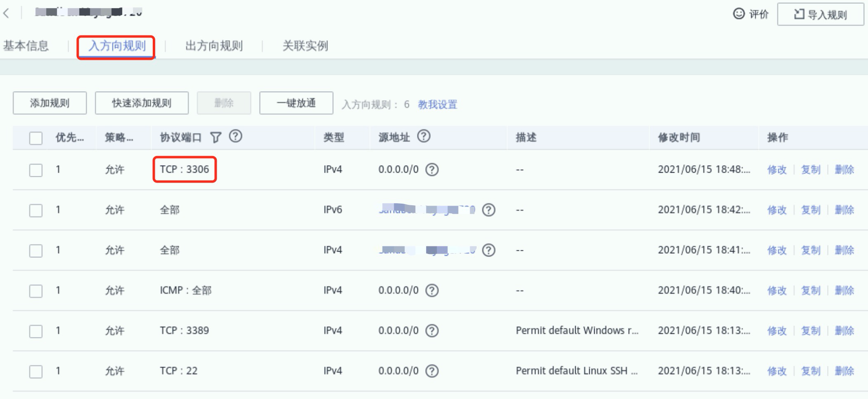Tick the checkbox for ICMP rule row
Viewport: 868px width, 399px height.
pyautogui.click(x=36, y=291)
